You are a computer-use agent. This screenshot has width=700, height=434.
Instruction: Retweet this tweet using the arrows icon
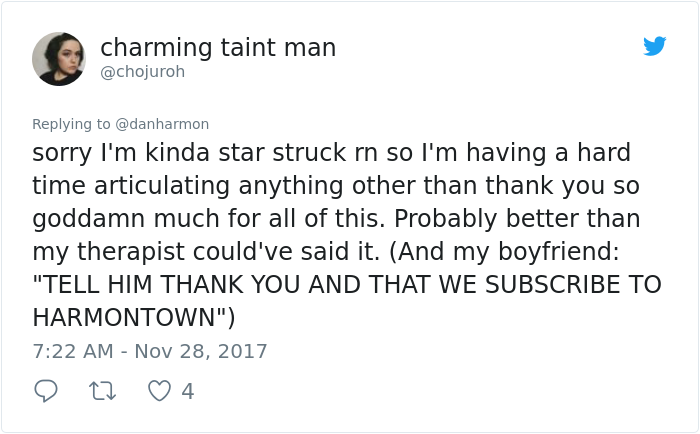pyautogui.click(x=103, y=391)
